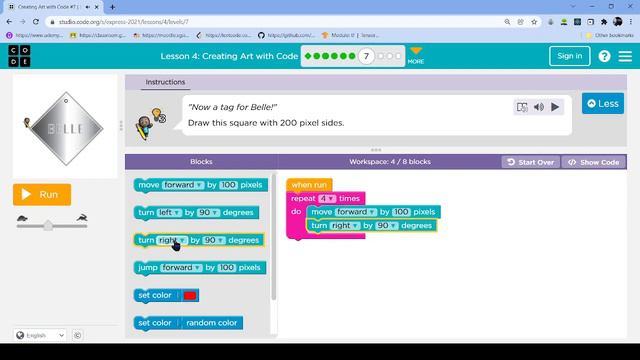The height and width of the screenshot is (360, 640).
Task: Click the Run button
Action: [42, 194]
